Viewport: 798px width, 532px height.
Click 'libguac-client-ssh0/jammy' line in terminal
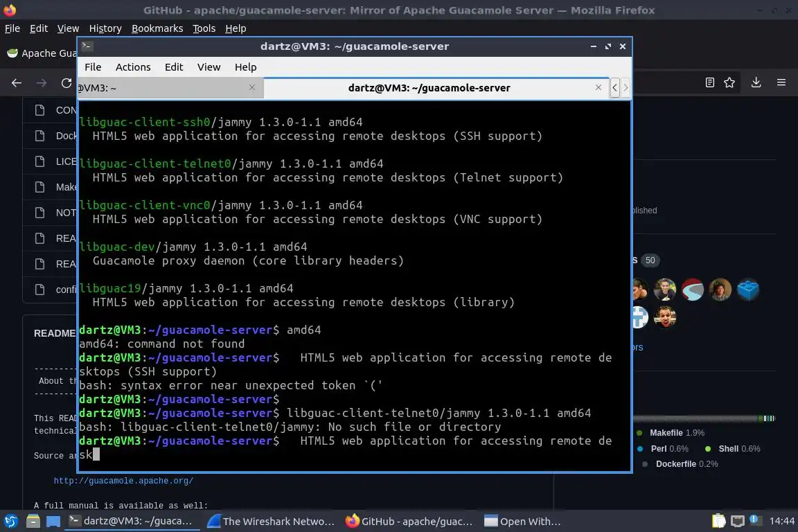coord(221,122)
